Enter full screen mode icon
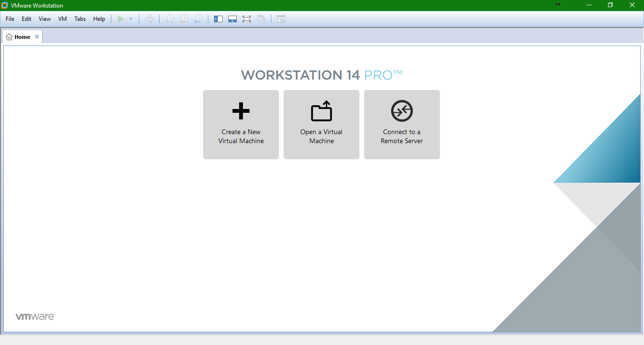 pos(247,19)
